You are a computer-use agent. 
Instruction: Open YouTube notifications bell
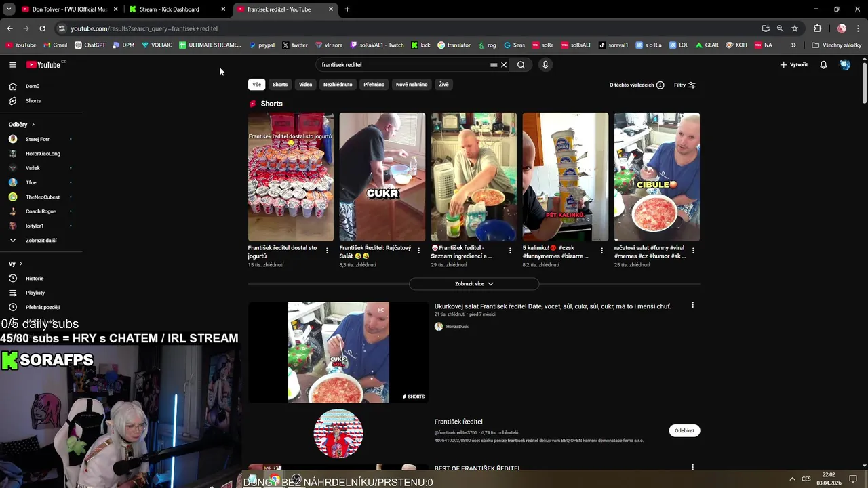[x=823, y=65]
